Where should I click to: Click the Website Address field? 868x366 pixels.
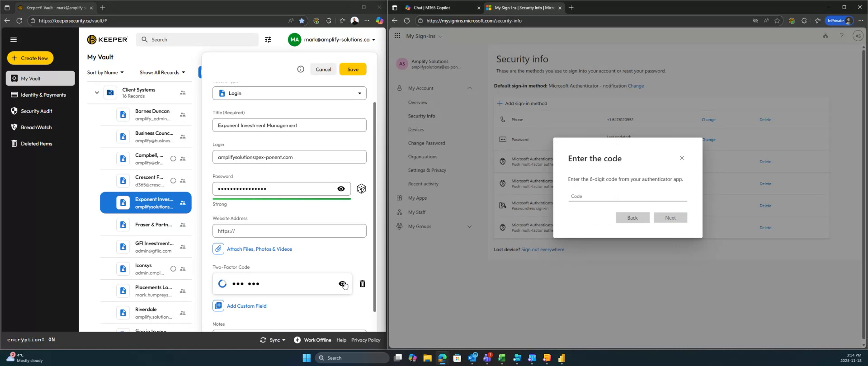pos(289,231)
